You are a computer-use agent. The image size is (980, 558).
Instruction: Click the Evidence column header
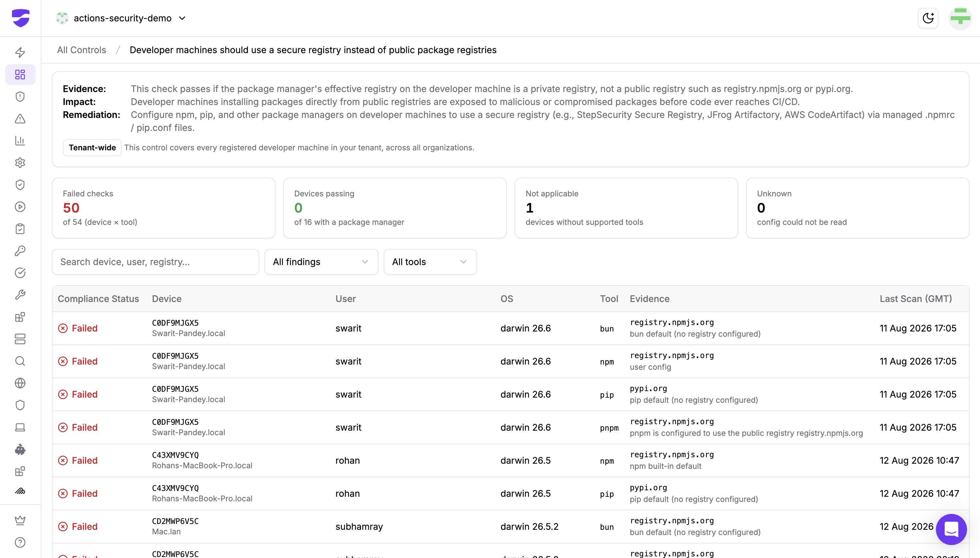coord(650,298)
